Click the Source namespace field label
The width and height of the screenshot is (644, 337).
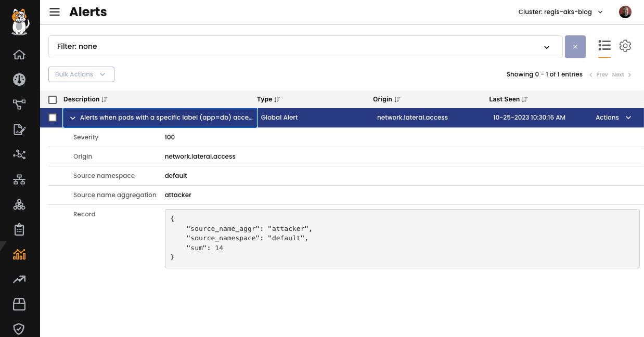point(104,176)
